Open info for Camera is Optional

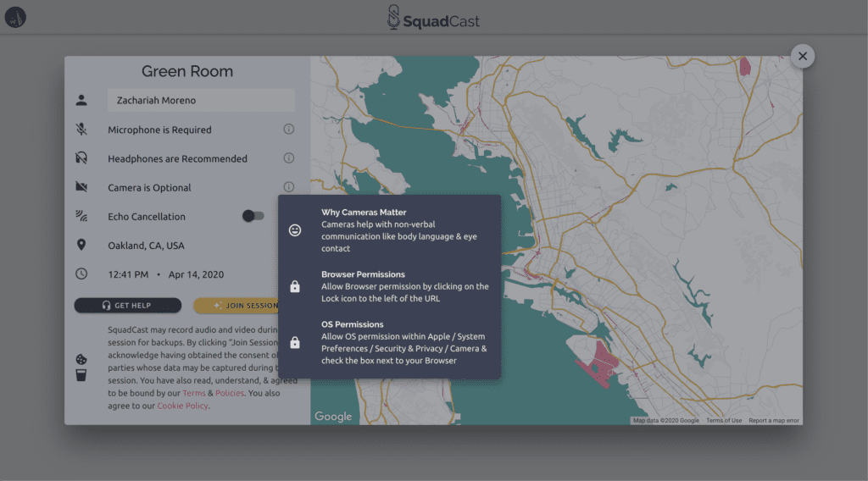288,187
